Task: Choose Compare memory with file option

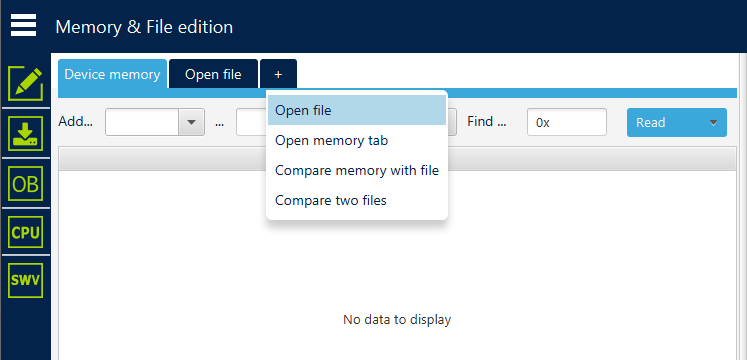Action: [x=357, y=170]
